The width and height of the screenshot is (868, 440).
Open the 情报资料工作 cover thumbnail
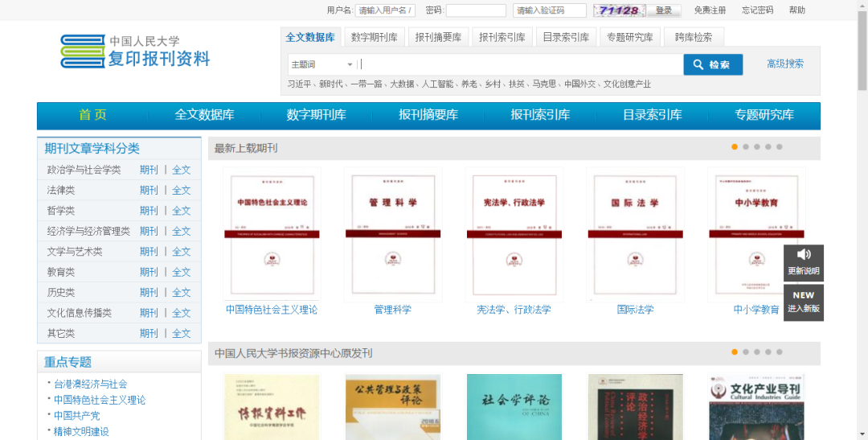272,407
